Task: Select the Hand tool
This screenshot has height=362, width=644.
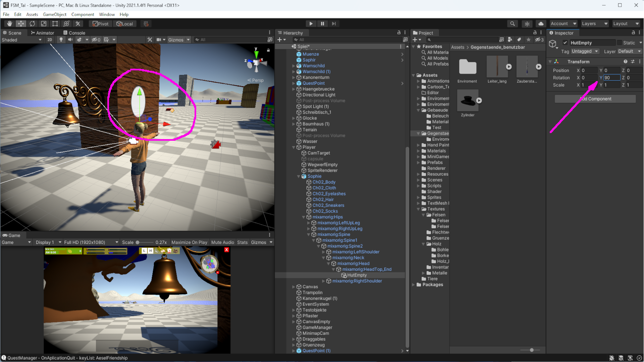Action: click(9, 23)
